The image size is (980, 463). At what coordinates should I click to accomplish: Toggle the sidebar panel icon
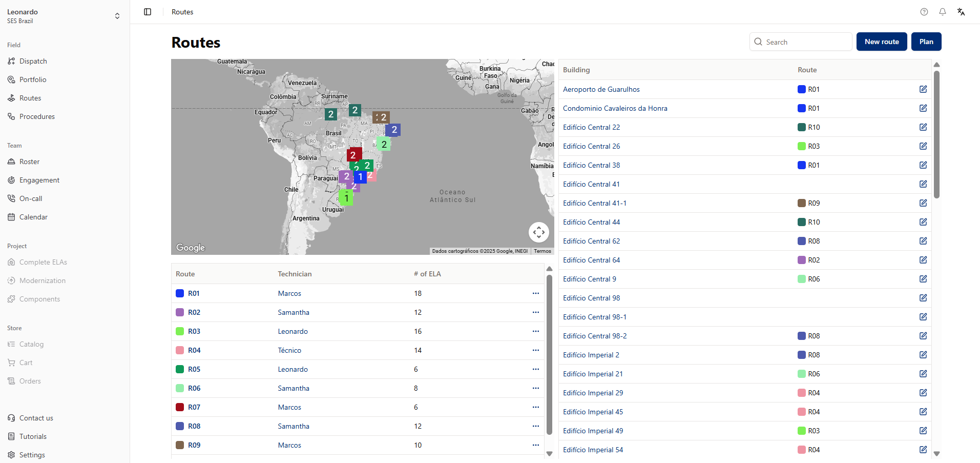click(148, 12)
